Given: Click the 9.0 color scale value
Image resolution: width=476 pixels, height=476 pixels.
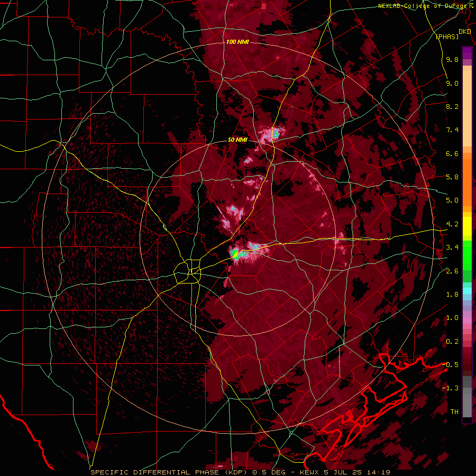Looking at the screenshot, I should (452, 83).
